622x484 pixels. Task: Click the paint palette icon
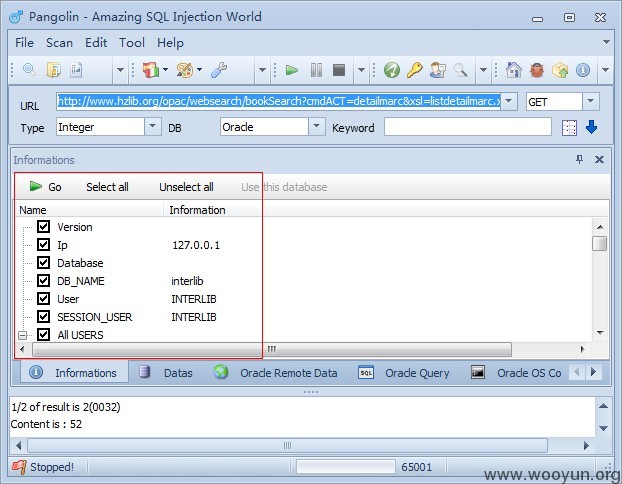pos(185,70)
